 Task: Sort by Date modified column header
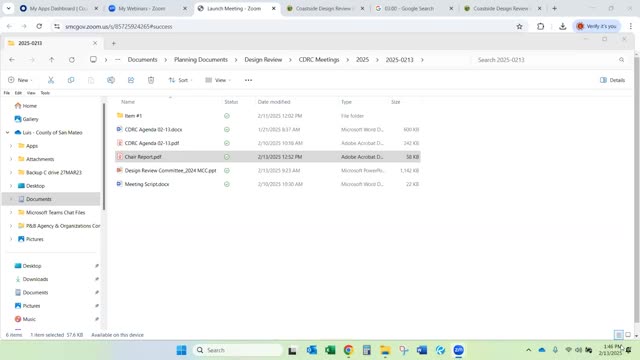coord(274,102)
